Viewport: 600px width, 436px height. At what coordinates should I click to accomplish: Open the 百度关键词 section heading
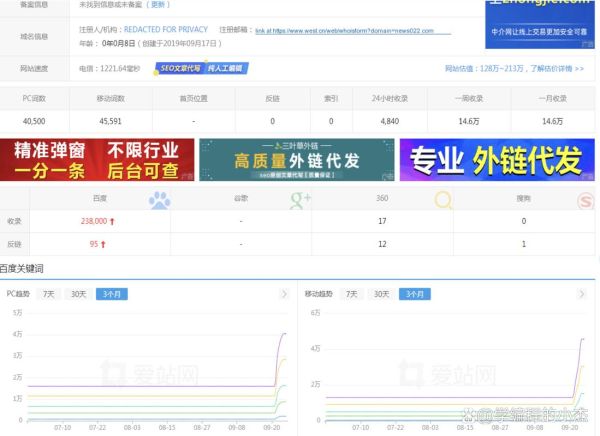point(22,269)
